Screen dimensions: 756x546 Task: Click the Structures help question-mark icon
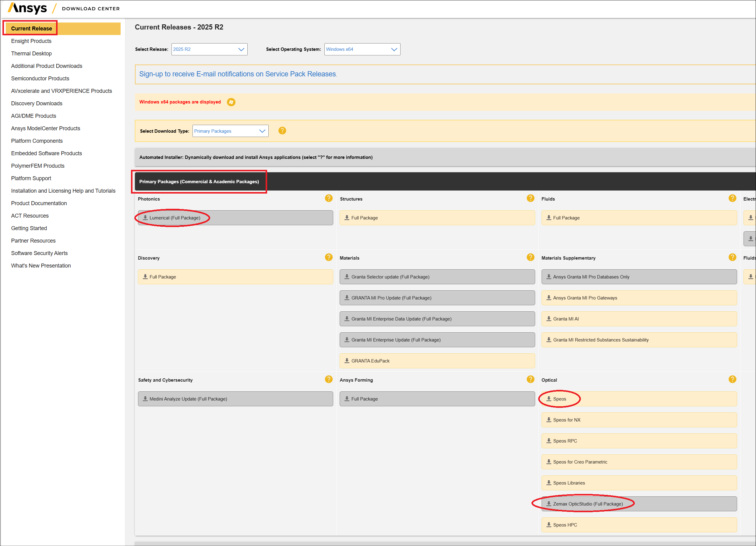coord(530,198)
